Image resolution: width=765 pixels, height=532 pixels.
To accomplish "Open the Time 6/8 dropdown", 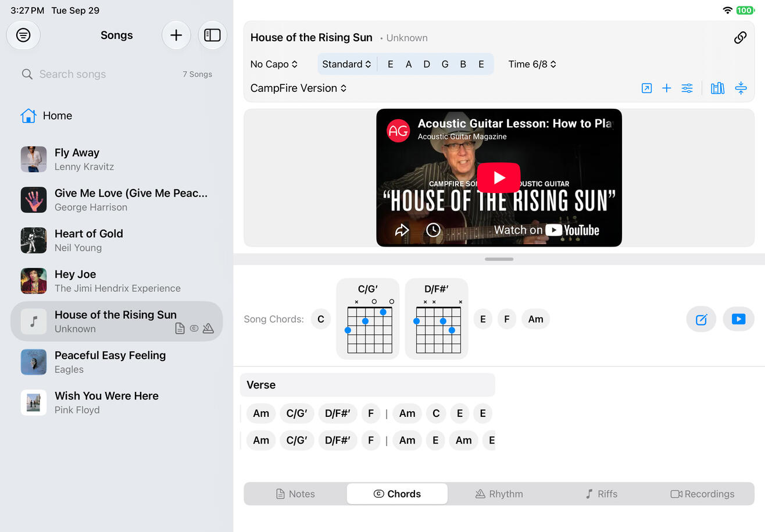I will click(x=532, y=65).
